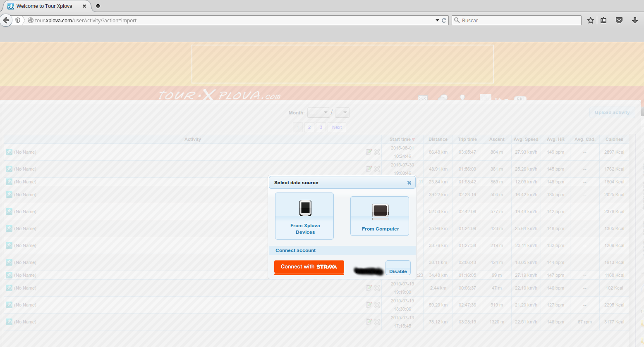
Task: Go to page 2 of activities
Action: [x=309, y=127]
